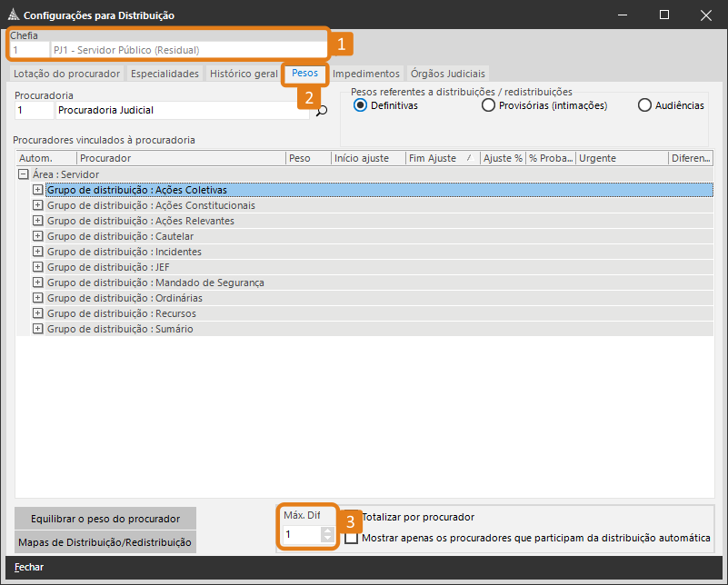Viewport: 728px width, 585px height.
Task: Enable show only automatic distribution procuradores checkbox
Action: point(352,538)
